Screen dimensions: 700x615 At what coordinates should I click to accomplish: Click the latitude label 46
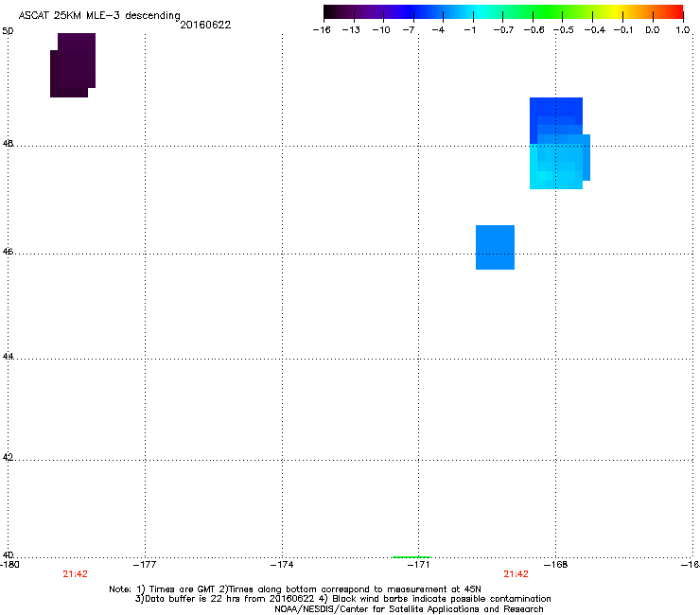point(8,252)
